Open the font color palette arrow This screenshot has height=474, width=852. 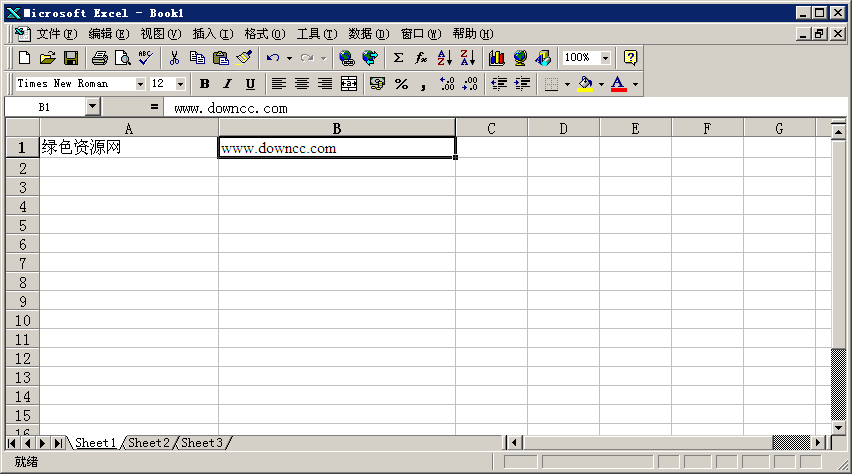(x=635, y=84)
